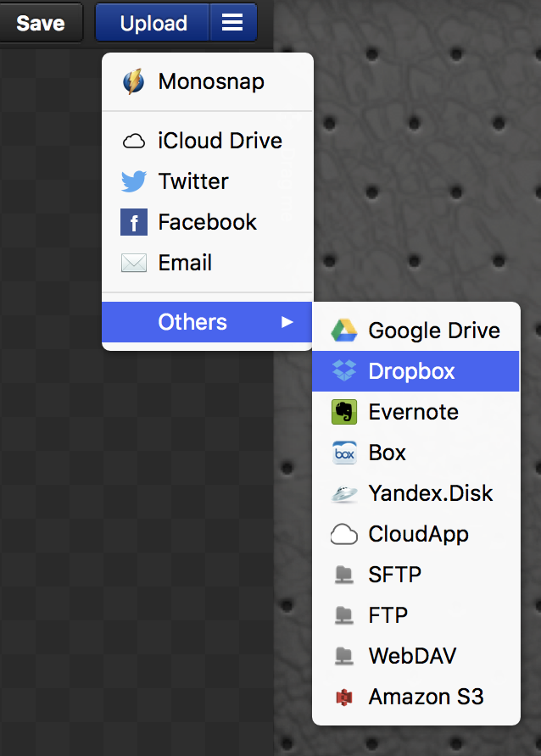Expand the Others submenu arrow
Image resolution: width=541 pixels, height=756 pixels.
point(287,322)
